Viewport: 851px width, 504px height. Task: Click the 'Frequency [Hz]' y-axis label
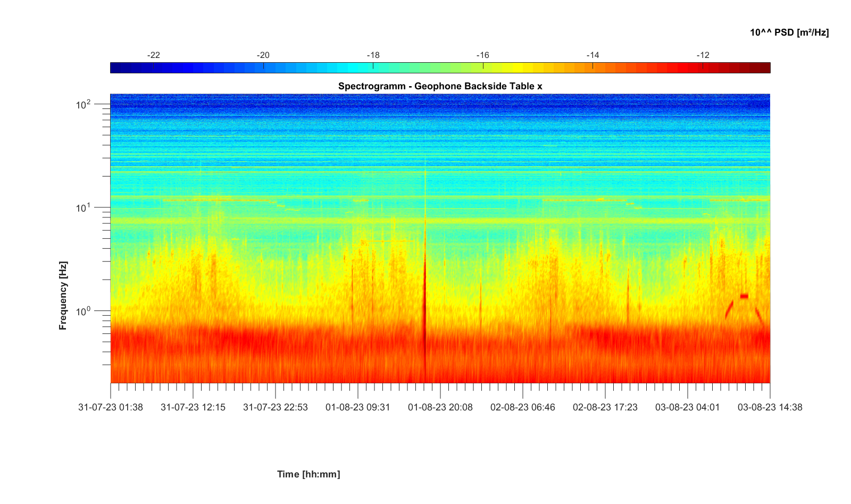pyautogui.click(x=63, y=296)
